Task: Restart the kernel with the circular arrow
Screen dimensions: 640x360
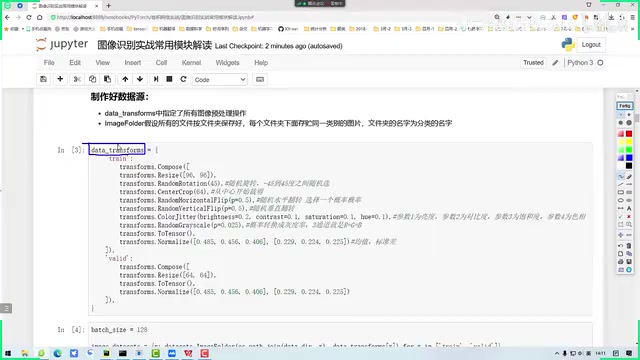Action: click(183, 79)
